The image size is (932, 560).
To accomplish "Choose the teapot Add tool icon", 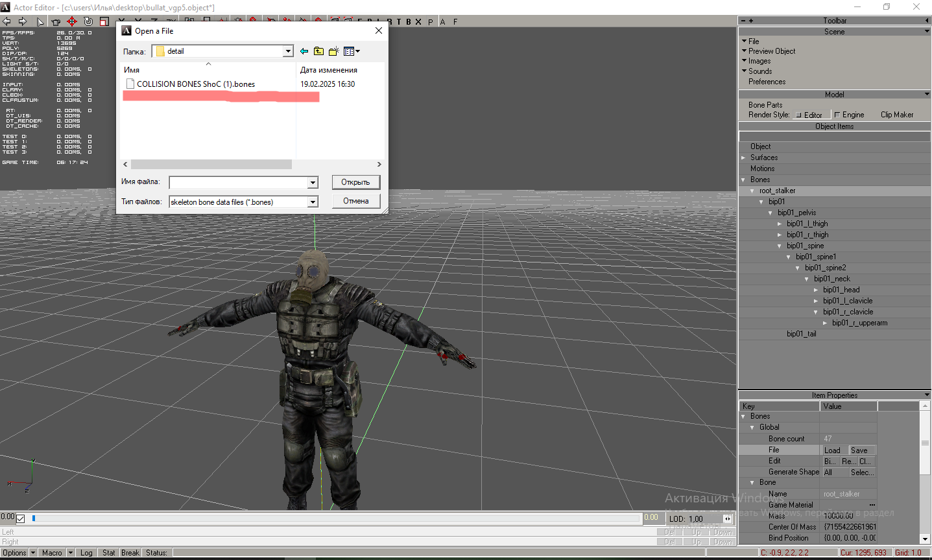I will point(56,21).
